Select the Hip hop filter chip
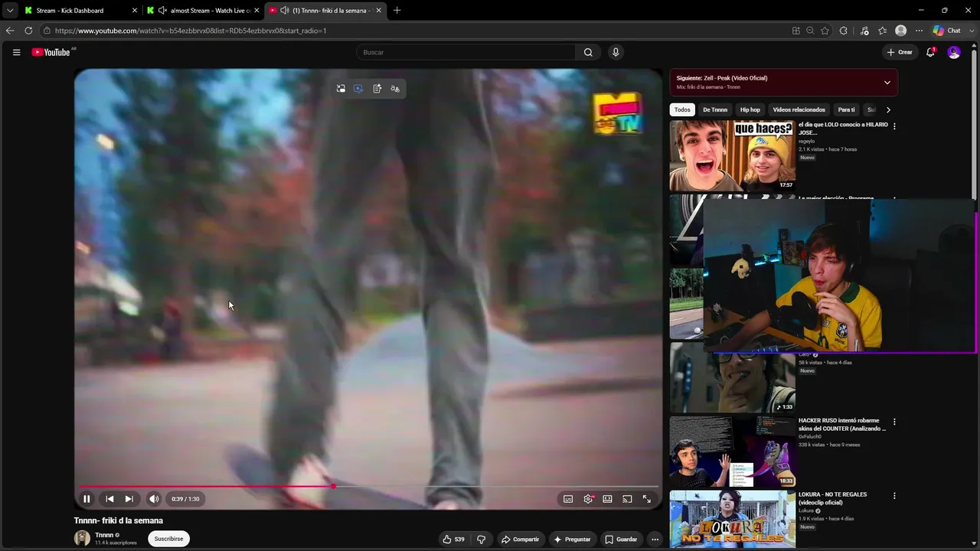The height and width of the screenshot is (551, 980). click(750, 109)
